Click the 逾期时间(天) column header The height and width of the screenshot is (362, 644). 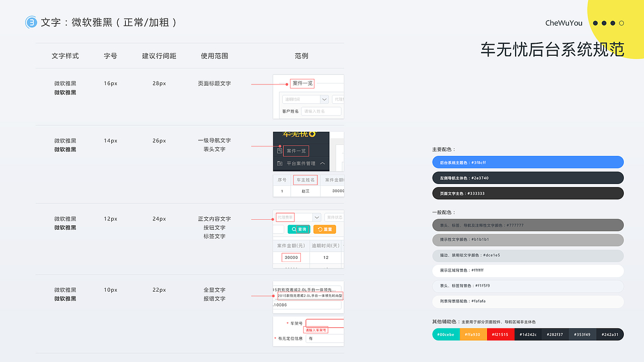326,245
